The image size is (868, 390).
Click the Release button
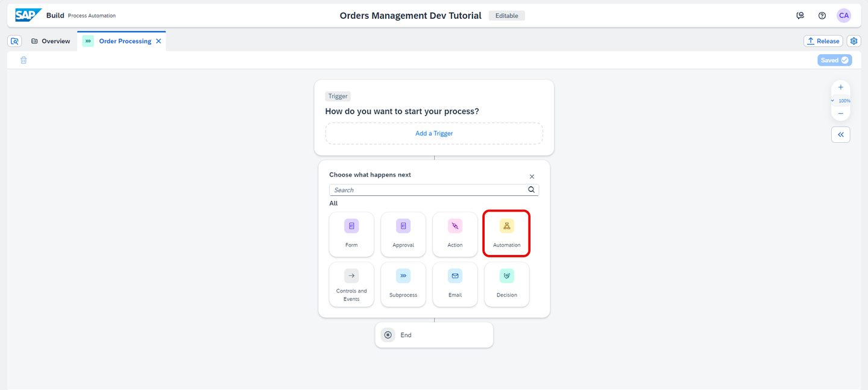[x=823, y=41]
